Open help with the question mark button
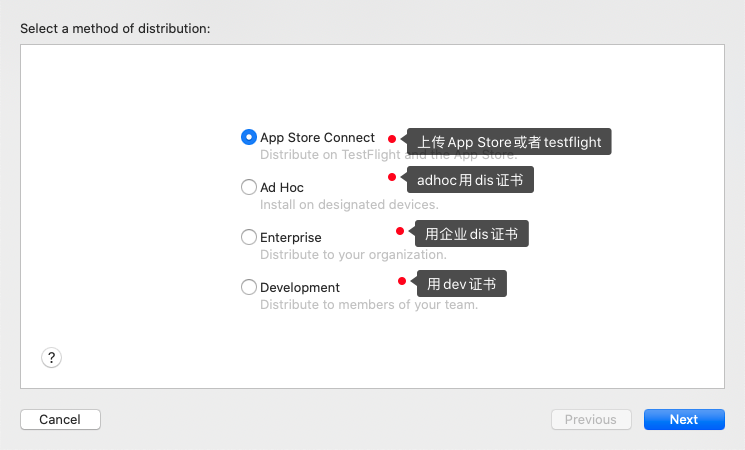The height and width of the screenshot is (450, 745). (51, 357)
